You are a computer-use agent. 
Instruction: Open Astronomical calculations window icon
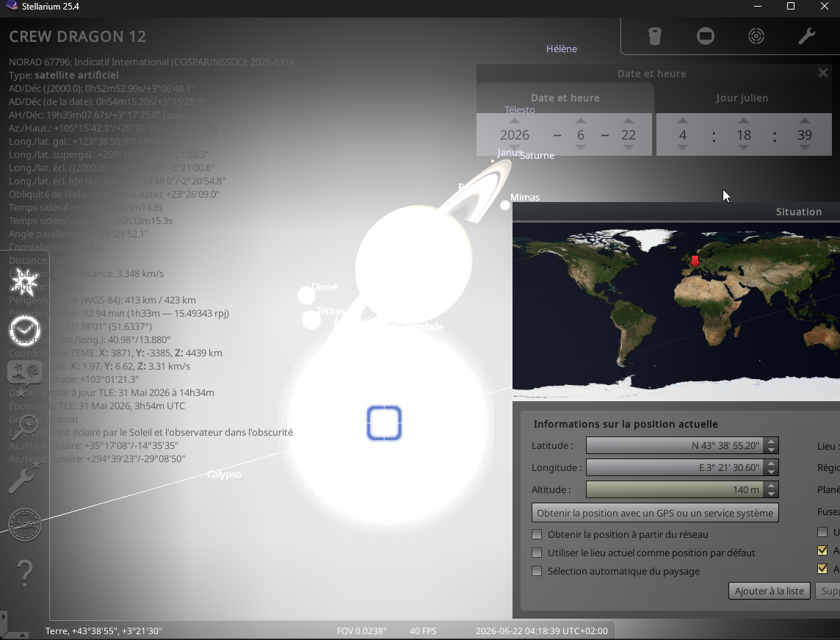[x=25, y=524]
